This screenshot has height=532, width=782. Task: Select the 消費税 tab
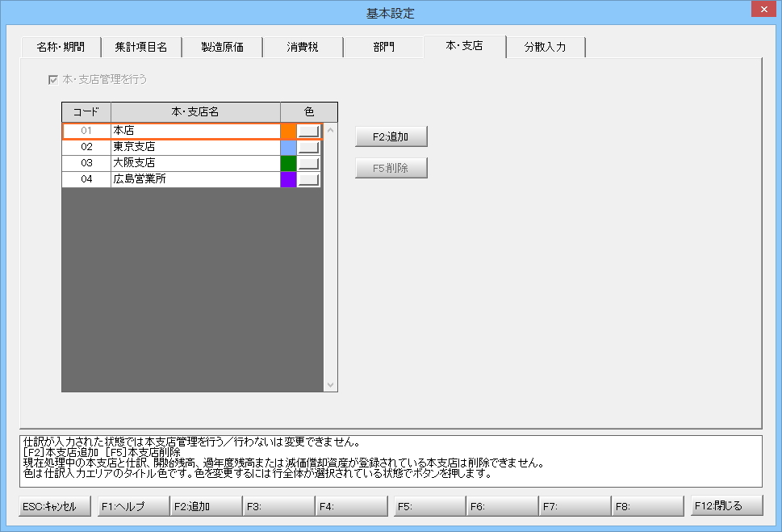click(x=303, y=47)
